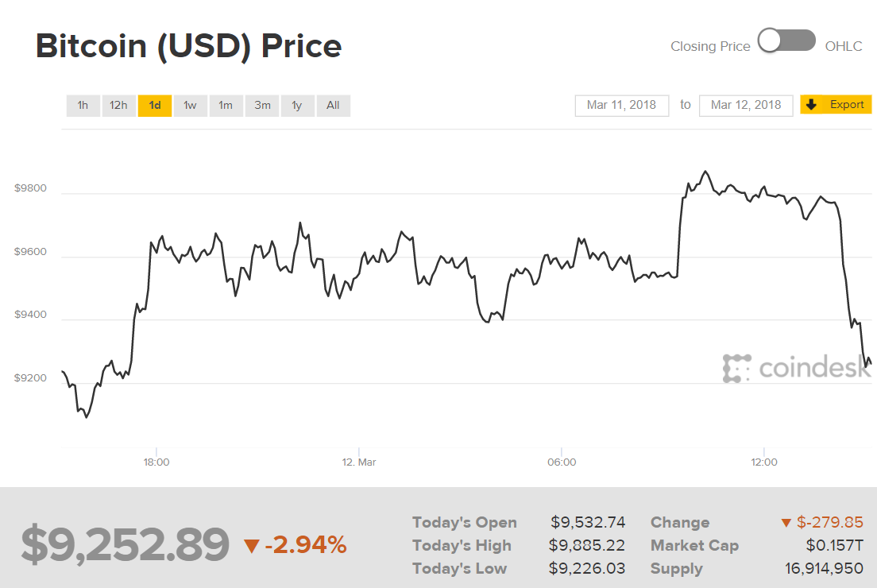Choose the 1m time range

tap(226, 106)
